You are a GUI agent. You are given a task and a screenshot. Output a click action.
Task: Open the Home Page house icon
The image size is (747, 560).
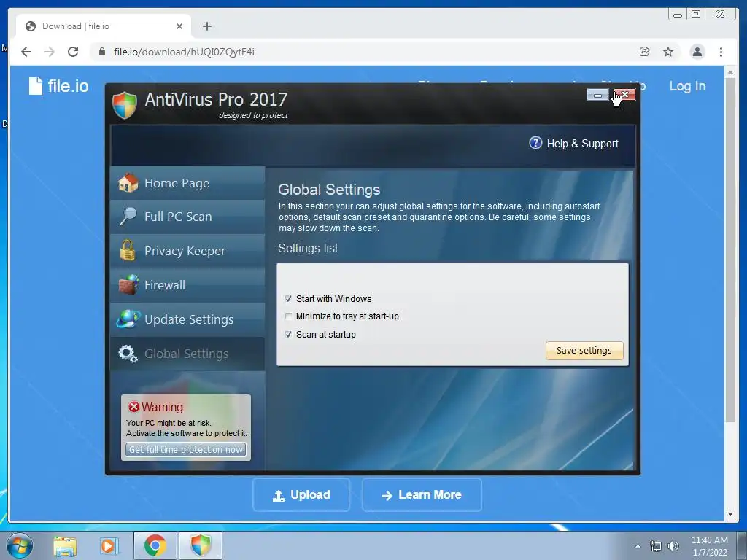(x=128, y=183)
